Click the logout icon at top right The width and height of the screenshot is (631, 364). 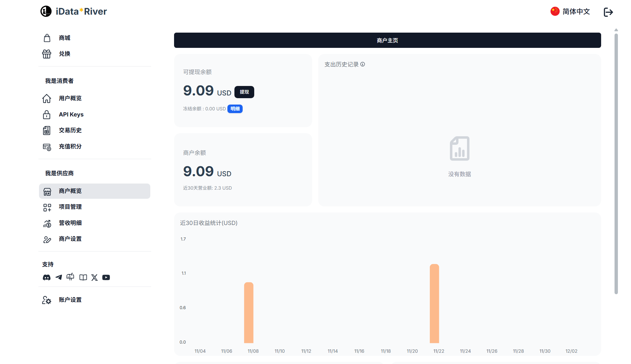pyautogui.click(x=608, y=12)
